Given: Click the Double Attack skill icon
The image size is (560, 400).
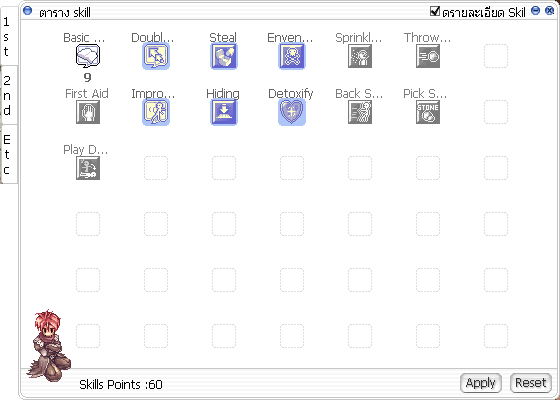Looking at the screenshot, I should coord(156,56).
